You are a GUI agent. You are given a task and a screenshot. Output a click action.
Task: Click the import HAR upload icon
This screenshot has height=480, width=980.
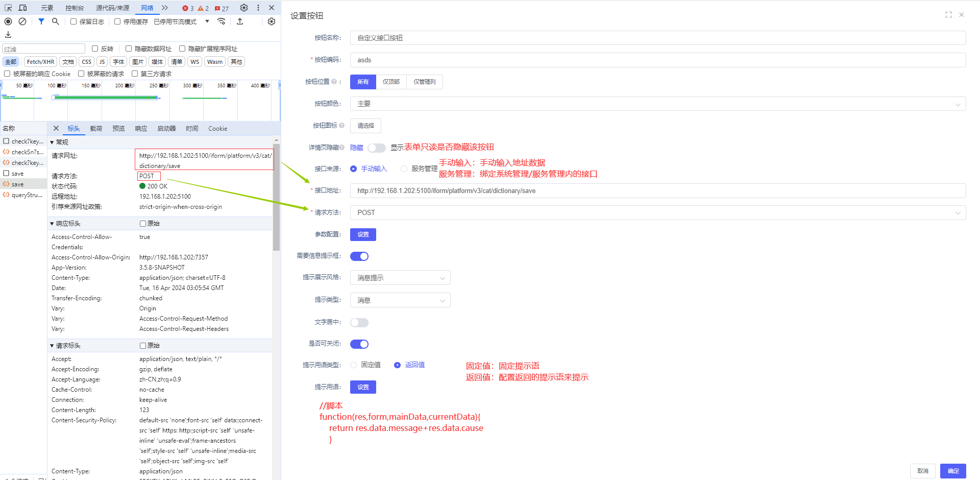[240, 21]
